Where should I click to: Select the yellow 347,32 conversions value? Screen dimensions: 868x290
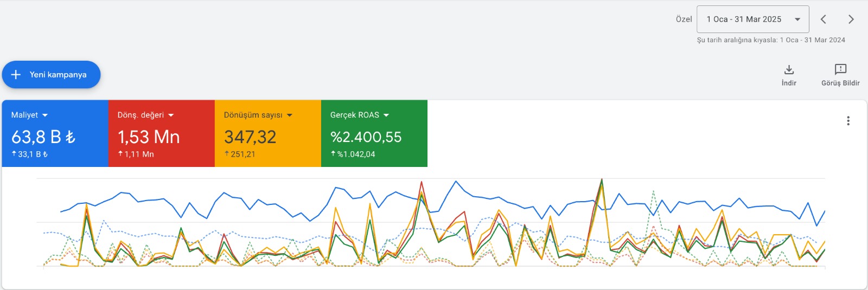pos(250,137)
